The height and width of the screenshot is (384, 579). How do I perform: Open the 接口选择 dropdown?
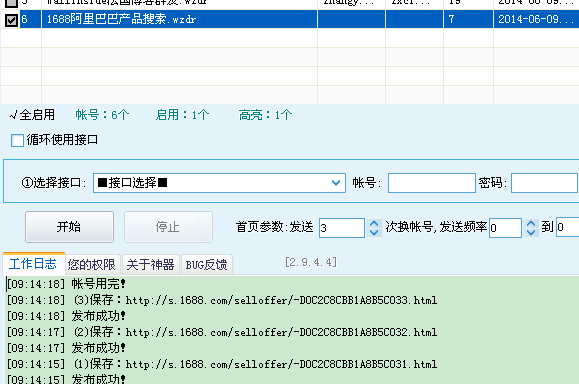click(219, 183)
